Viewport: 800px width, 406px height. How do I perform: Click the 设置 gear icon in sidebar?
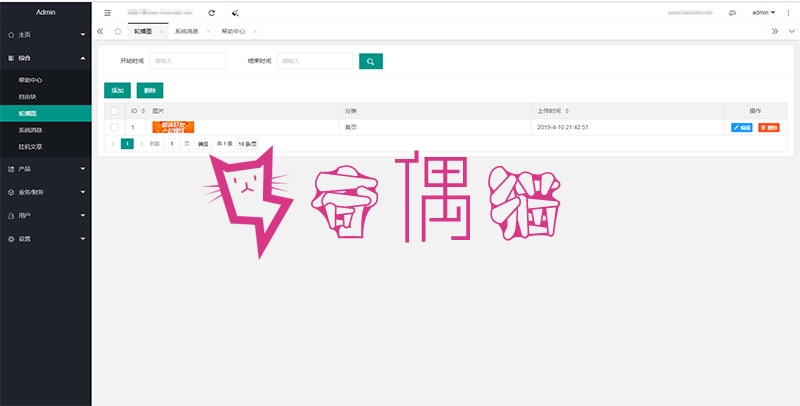11,239
